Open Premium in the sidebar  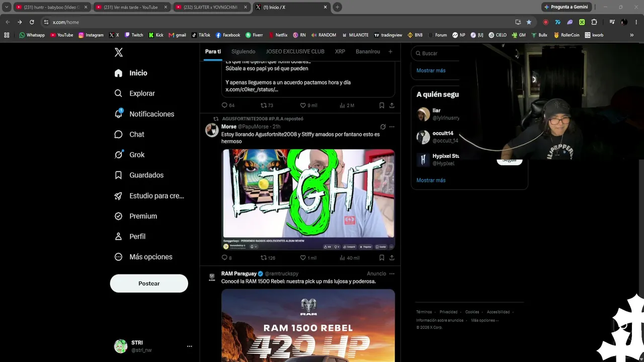(135, 216)
